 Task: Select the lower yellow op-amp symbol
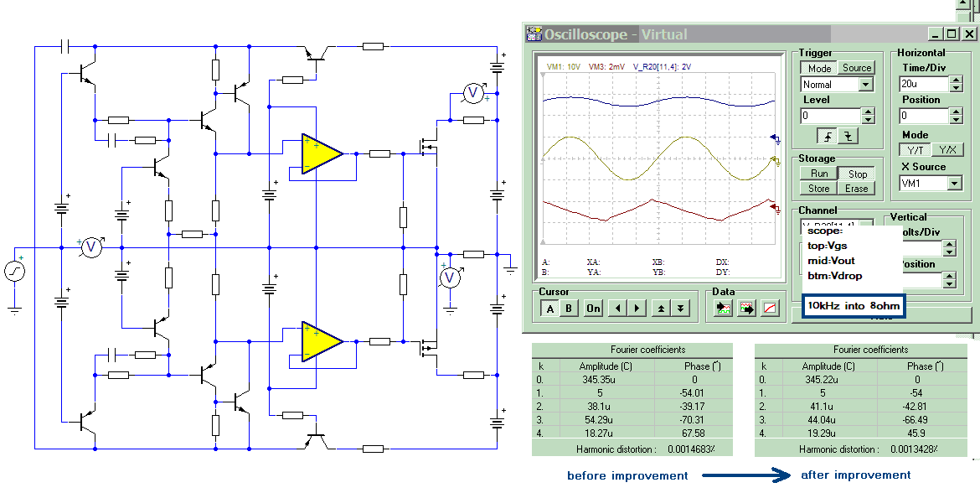[x=322, y=341]
